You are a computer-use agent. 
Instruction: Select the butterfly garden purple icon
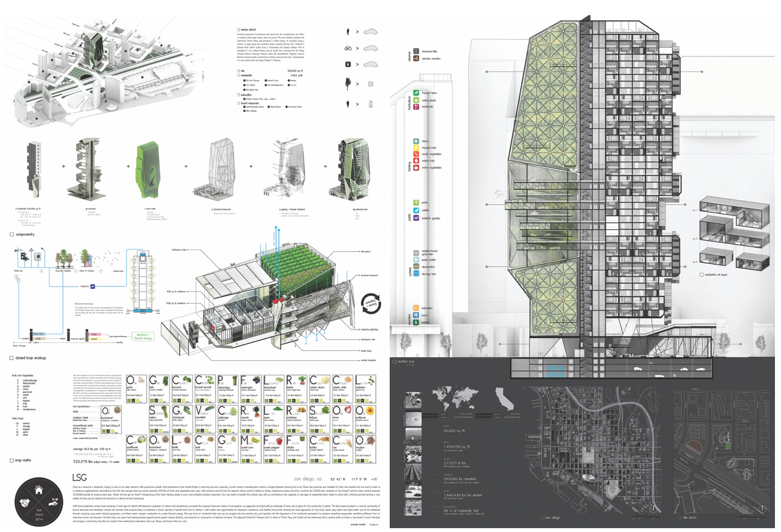point(416,218)
